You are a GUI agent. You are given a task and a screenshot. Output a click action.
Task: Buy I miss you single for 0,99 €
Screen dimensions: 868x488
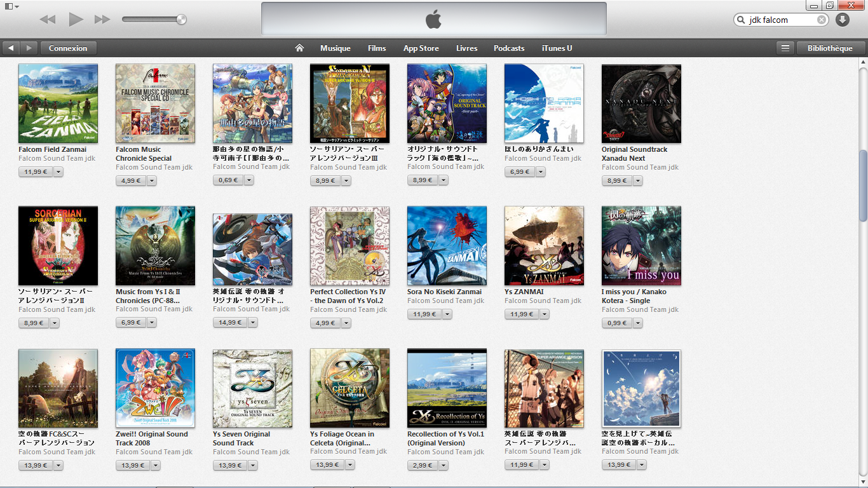coord(616,323)
